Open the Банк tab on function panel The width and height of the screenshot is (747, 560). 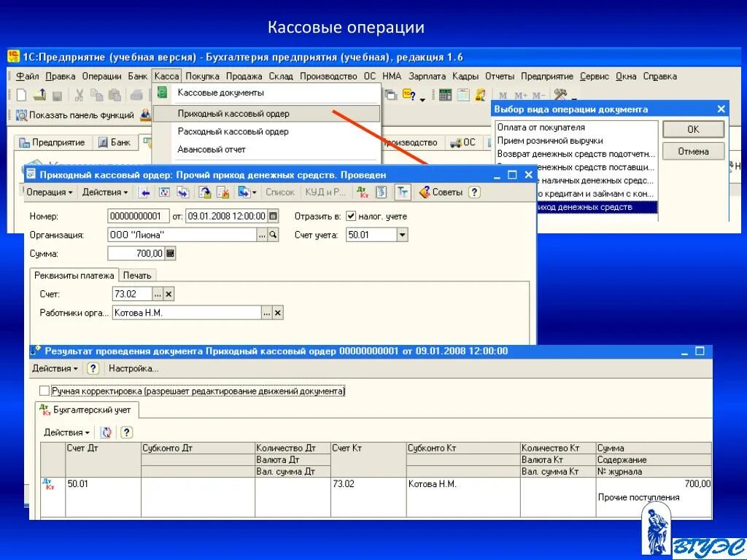click(x=115, y=142)
